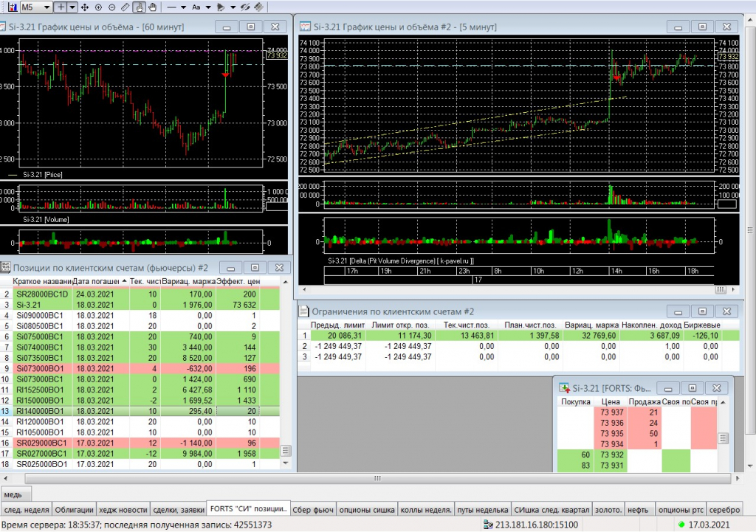756x532 pixels.
Task: Select the marker shape tool icon
Action: click(x=221, y=7)
